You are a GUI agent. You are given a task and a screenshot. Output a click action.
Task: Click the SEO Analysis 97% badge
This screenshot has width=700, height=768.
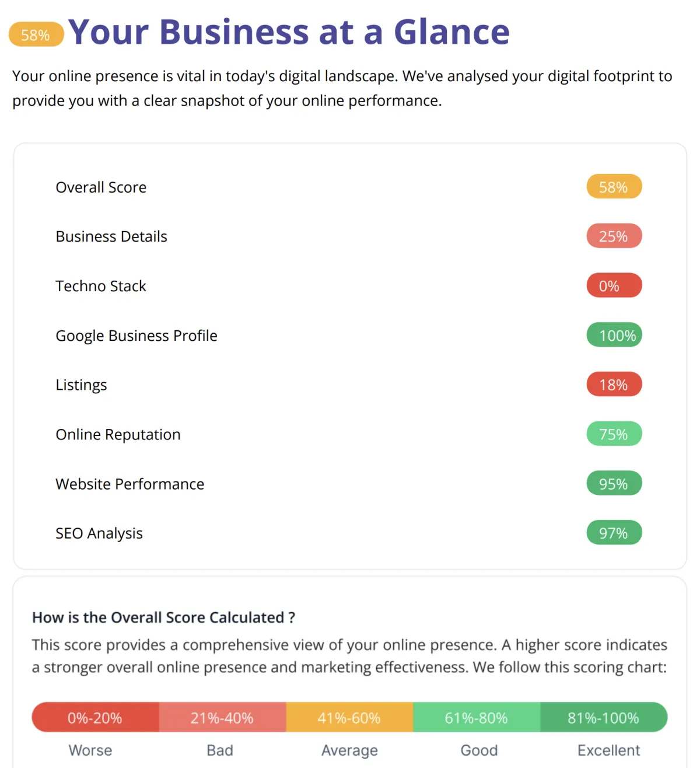pos(614,533)
